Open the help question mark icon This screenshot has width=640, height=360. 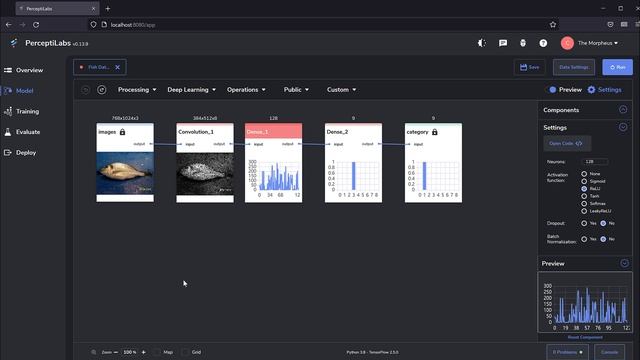pos(543,43)
